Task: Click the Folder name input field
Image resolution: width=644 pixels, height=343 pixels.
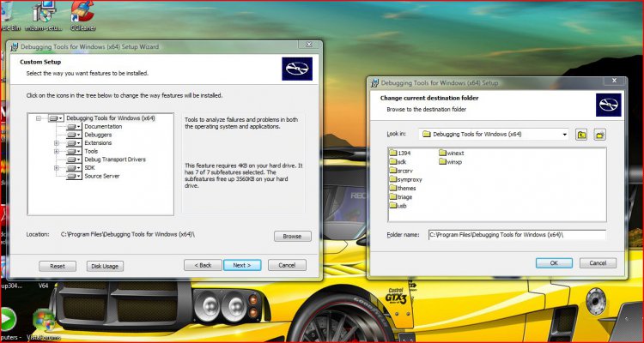Action: click(x=517, y=235)
